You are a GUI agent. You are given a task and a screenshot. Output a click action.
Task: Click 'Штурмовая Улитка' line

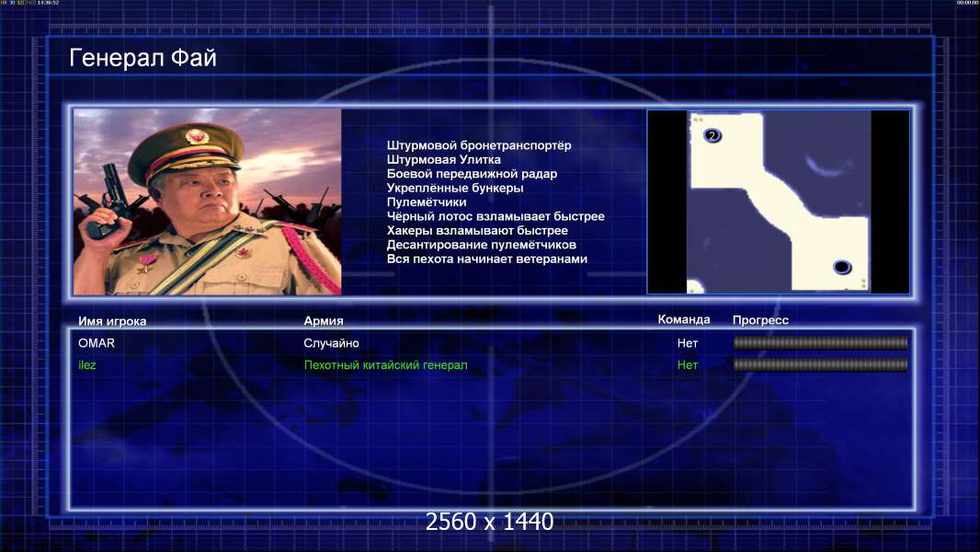pyautogui.click(x=443, y=159)
